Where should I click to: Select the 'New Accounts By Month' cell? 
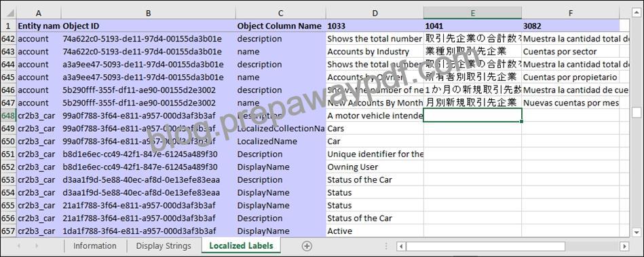coord(375,103)
